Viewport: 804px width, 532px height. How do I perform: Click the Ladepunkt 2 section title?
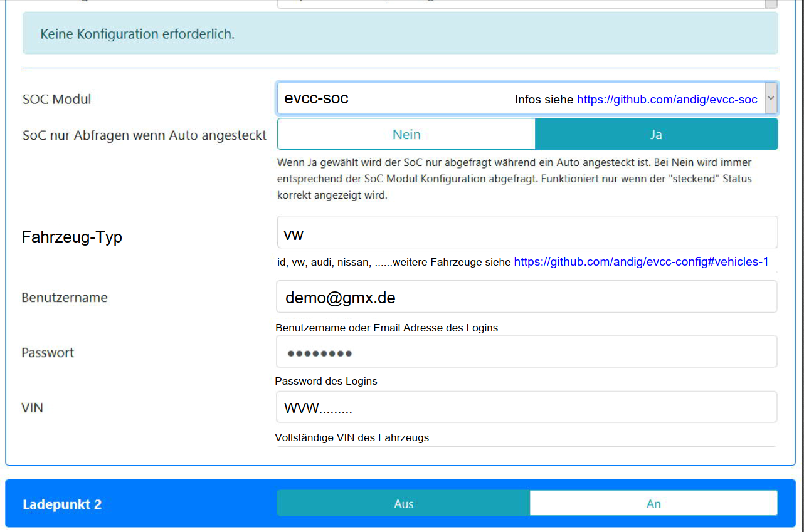pos(62,504)
